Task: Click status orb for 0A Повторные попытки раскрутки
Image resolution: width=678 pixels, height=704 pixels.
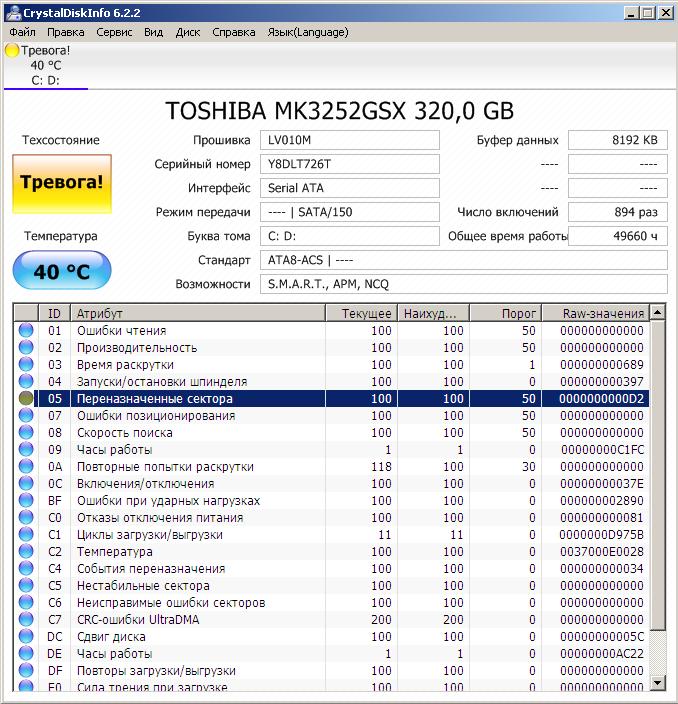Action: coord(26,466)
